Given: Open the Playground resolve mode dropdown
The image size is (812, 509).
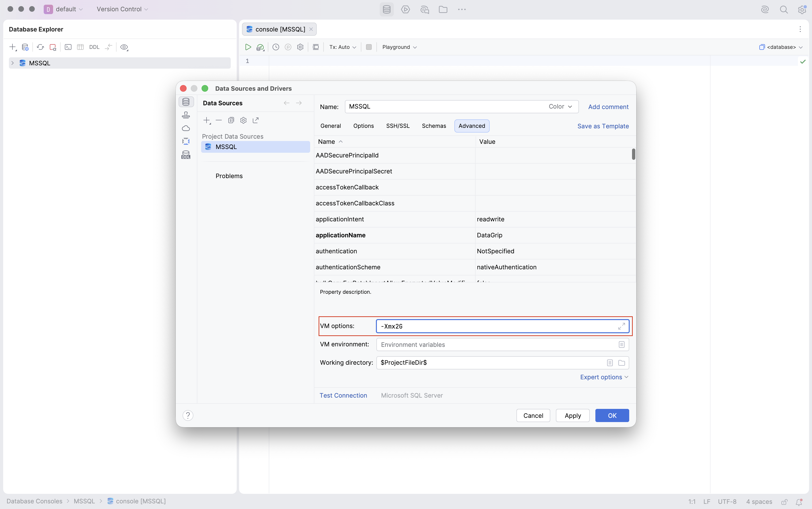Looking at the screenshot, I should coord(399,47).
